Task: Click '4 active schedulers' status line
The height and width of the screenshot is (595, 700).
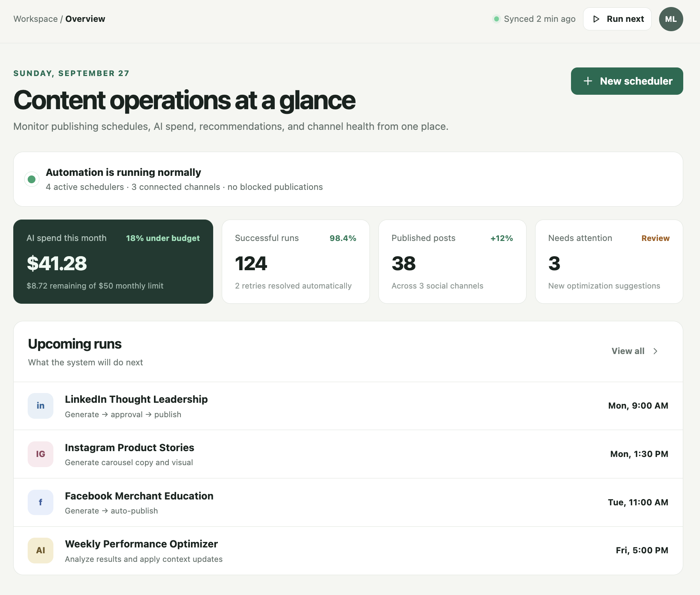Action: click(184, 187)
